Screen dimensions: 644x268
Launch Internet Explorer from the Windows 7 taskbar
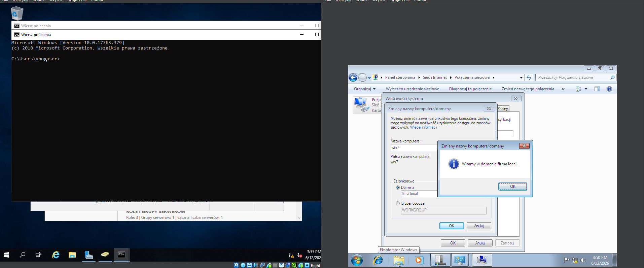[x=378, y=260]
